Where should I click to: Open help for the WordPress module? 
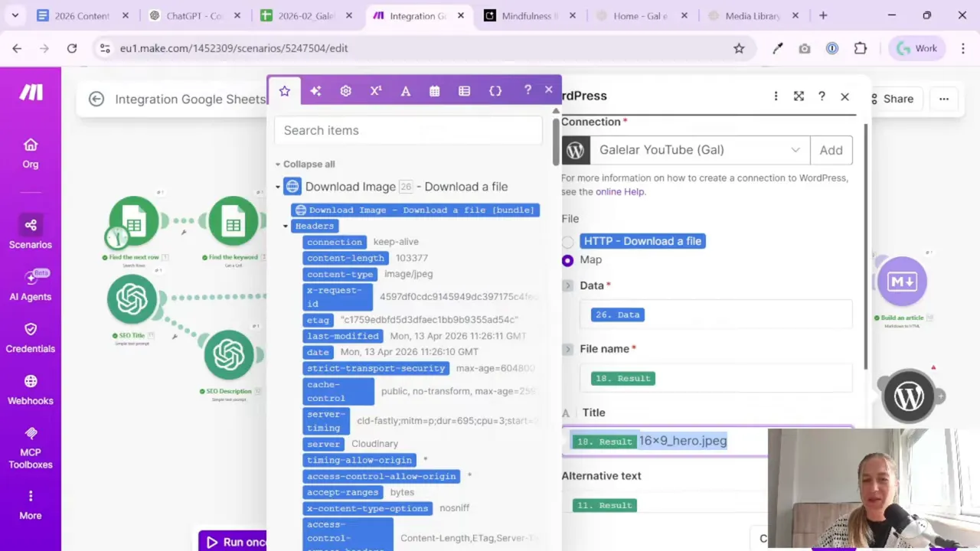[822, 96]
